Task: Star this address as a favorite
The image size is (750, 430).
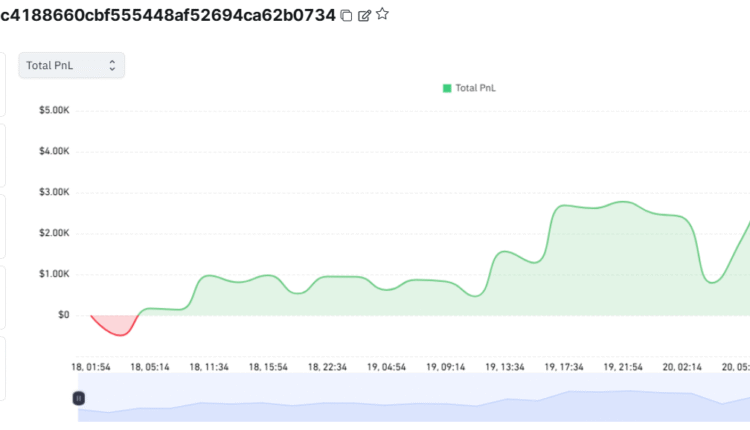Action: [382, 15]
